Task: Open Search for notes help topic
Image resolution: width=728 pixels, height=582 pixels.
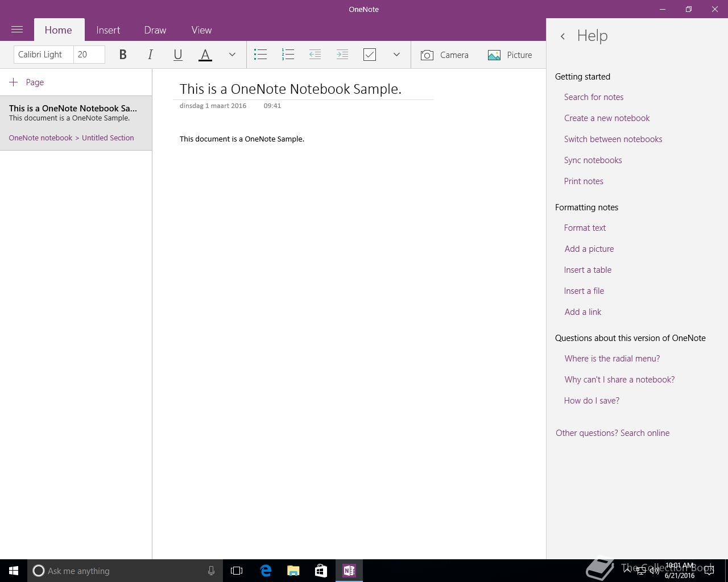Action: (x=594, y=97)
